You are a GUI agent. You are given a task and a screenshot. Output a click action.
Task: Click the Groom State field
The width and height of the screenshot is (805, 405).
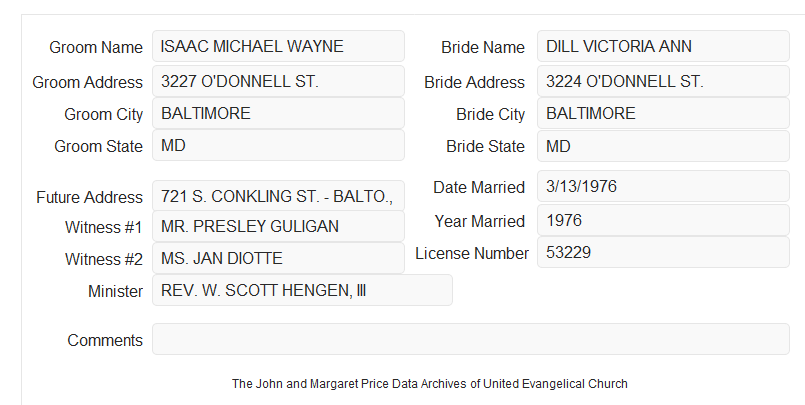tap(278, 145)
